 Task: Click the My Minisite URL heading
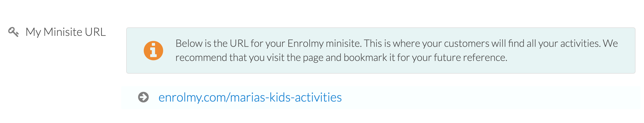coord(66,32)
